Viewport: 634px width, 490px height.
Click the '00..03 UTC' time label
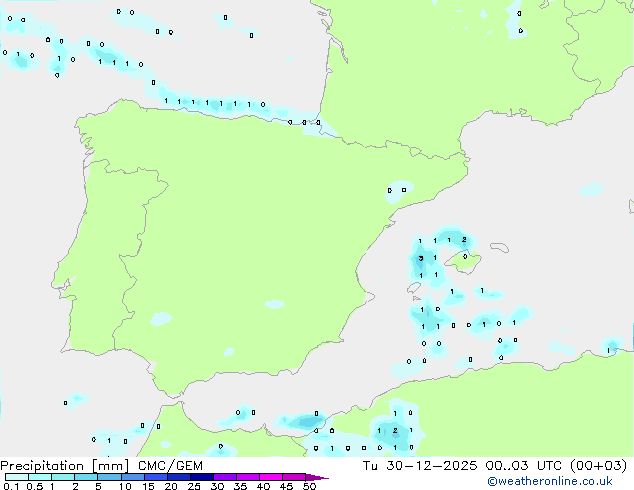click(x=517, y=466)
